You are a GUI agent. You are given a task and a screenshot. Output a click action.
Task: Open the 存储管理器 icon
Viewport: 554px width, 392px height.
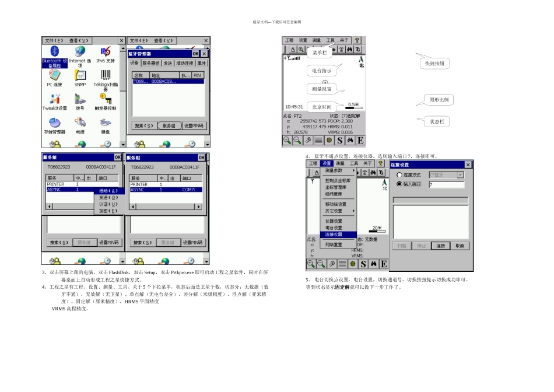(x=54, y=126)
